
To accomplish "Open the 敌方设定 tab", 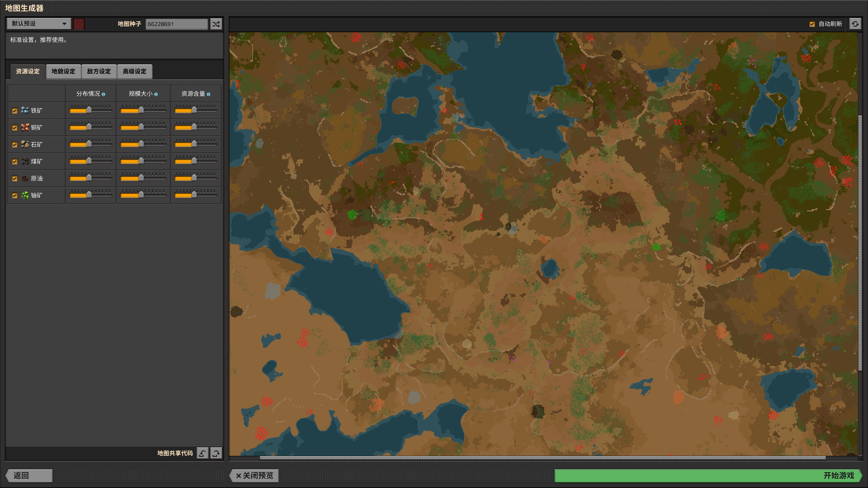I will (x=99, y=72).
